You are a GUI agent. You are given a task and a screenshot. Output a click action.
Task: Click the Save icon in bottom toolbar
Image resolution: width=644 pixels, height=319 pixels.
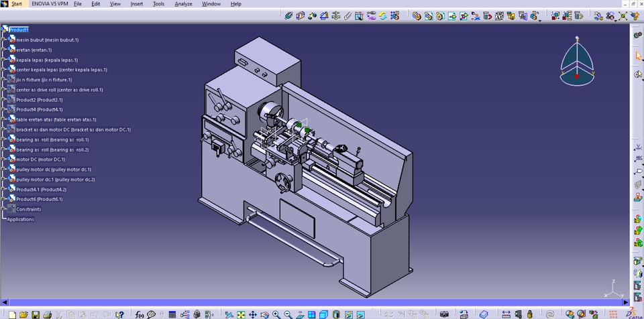tap(35, 314)
